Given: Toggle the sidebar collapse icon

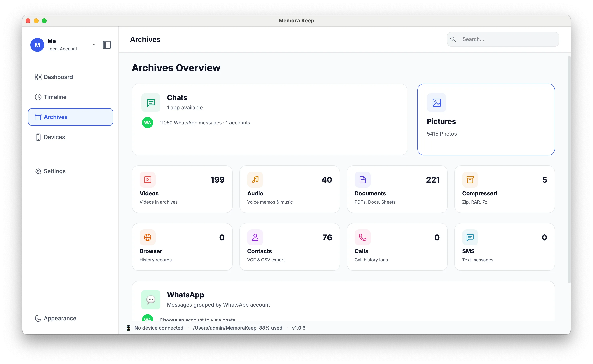Looking at the screenshot, I should coord(107,45).
